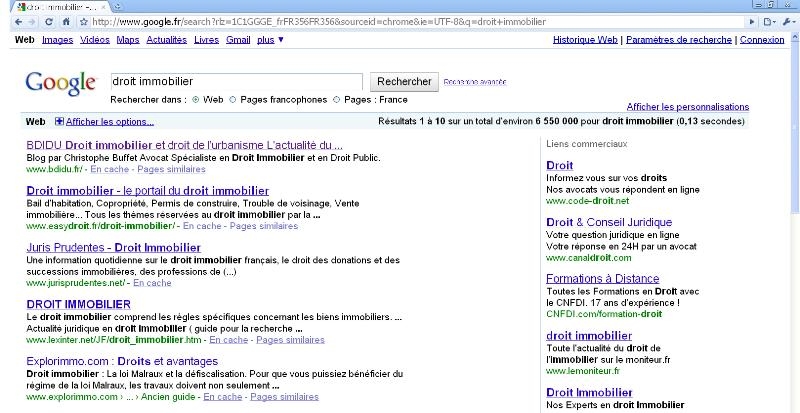
Task: Select the Pages : France radio button
Action: tap(336, 100)
